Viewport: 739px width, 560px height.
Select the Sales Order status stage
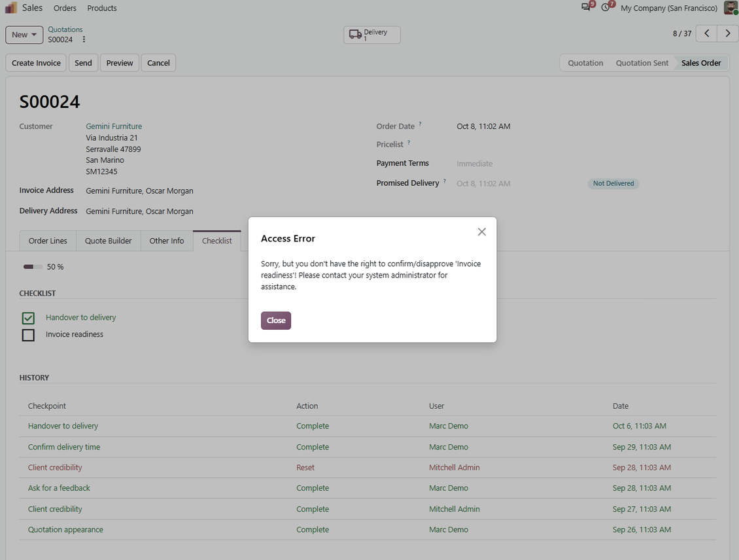click(701, 63)
